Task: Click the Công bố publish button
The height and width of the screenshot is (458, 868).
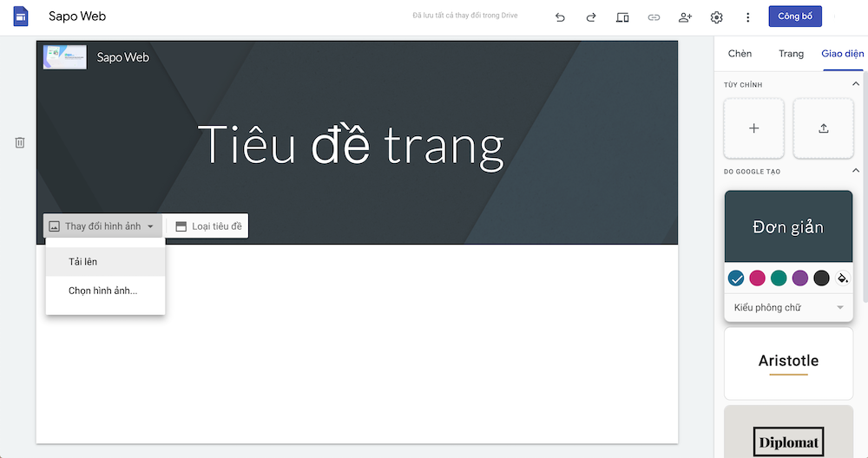Action: click(795, 16)
